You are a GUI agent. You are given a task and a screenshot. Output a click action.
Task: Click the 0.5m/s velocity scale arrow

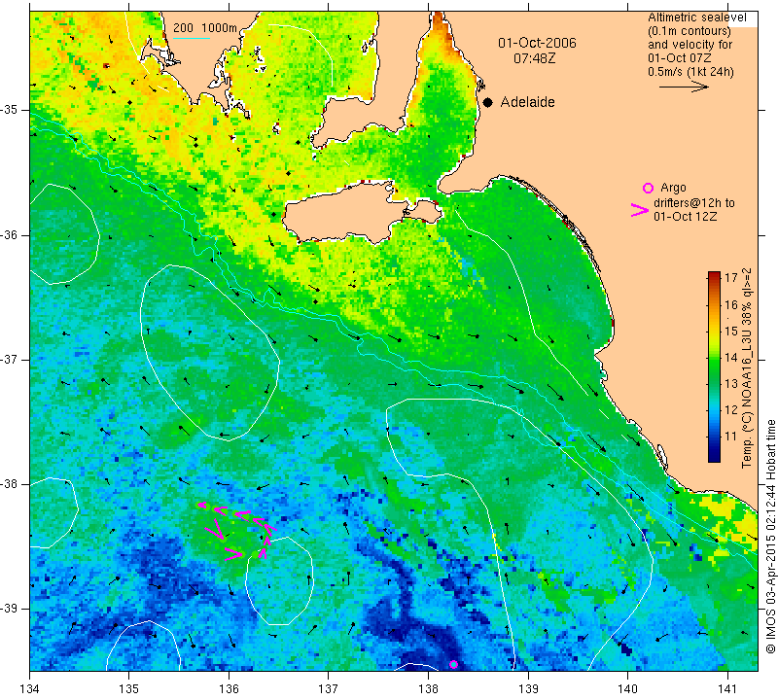[684, 87]
